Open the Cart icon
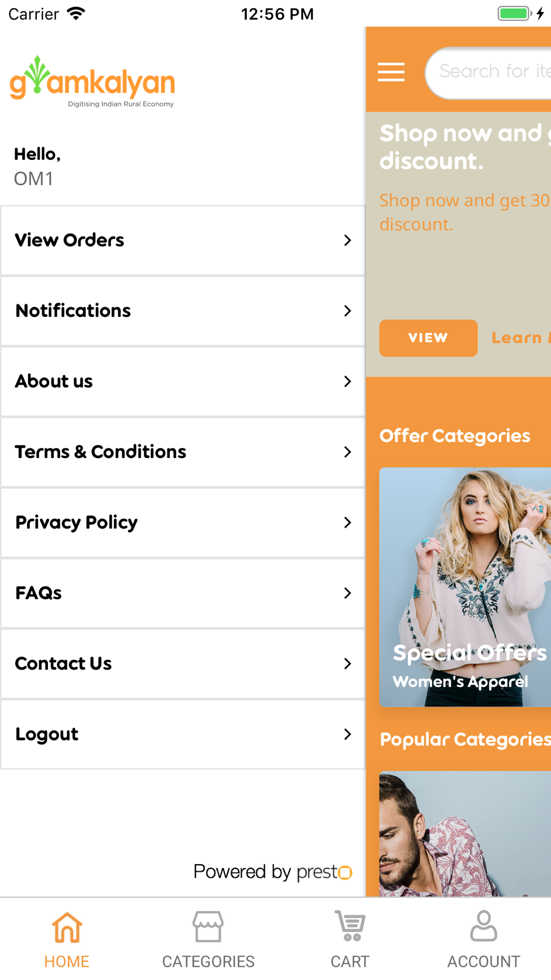Screen dimensions: 551x980 click(x=350, y=926)
